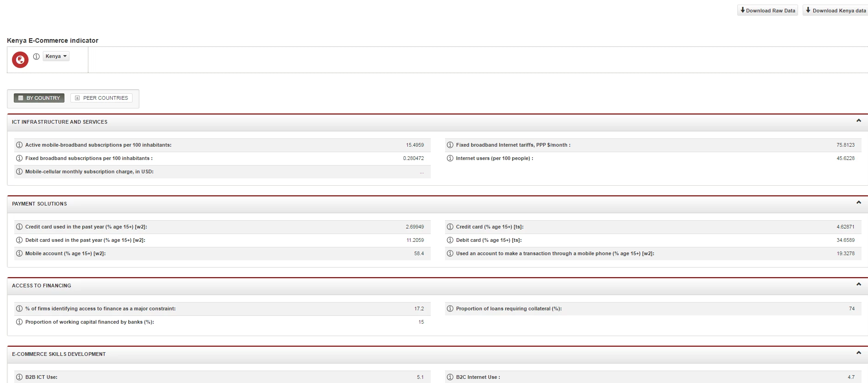Open the Kenya country dropdown
This screenshot has height=383, width=868.
(56, 56)
